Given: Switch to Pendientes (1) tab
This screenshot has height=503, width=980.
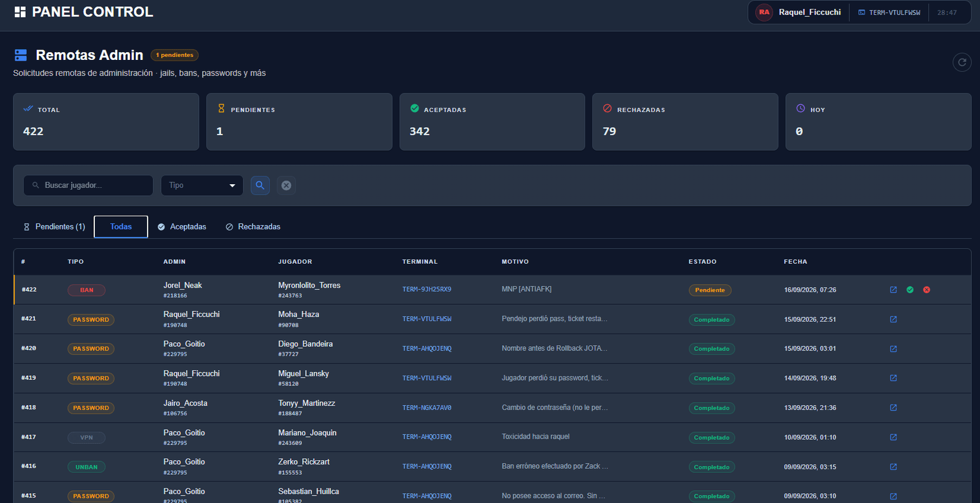Looking at the screenshot, I should click(54, 227).
